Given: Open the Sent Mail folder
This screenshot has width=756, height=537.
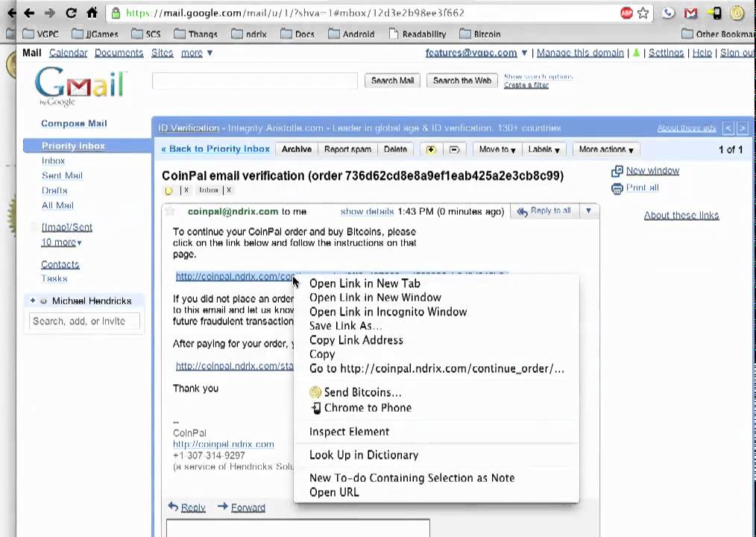Looking at the screenshot, I should 62,175.
